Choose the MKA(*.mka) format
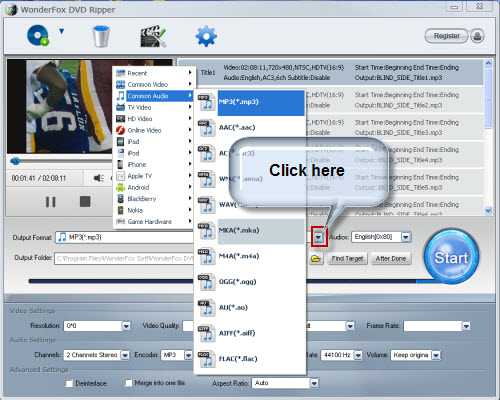 [250, 231]
